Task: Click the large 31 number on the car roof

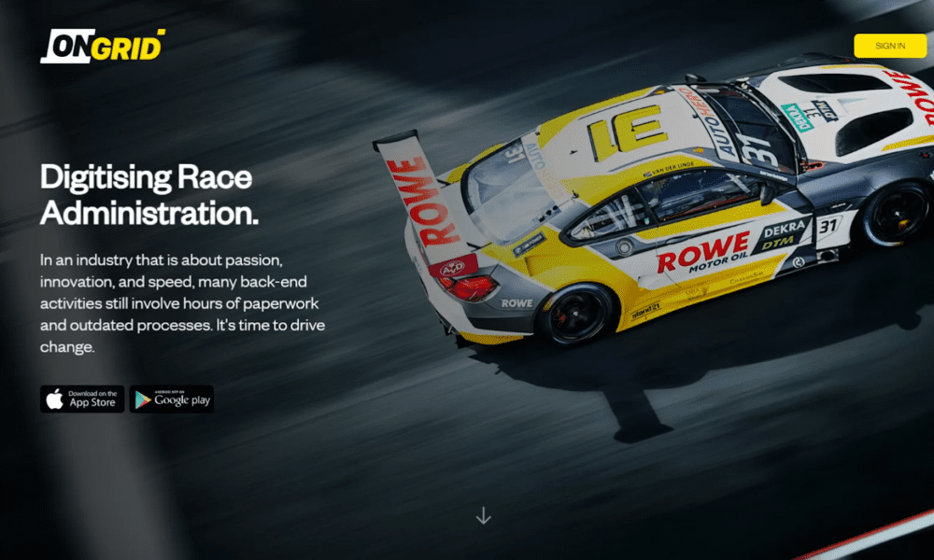Action: pyautogui.click(x=628, y=130)
